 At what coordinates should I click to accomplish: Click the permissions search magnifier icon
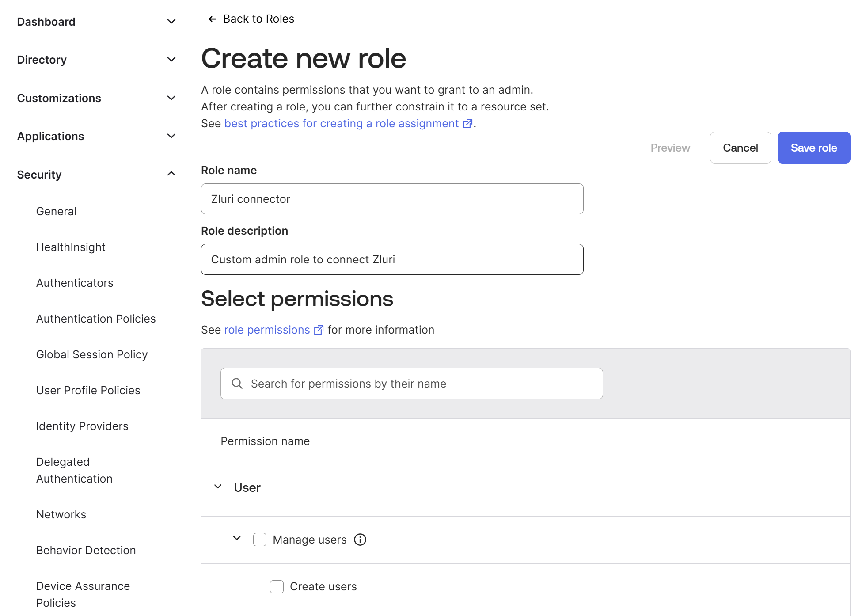237,384
